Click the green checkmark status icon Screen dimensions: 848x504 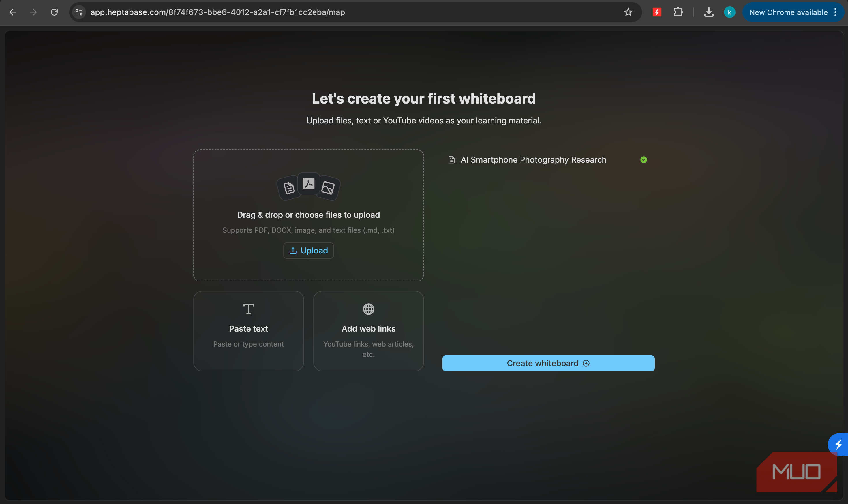pyautogui.click(x=643, y=160)
